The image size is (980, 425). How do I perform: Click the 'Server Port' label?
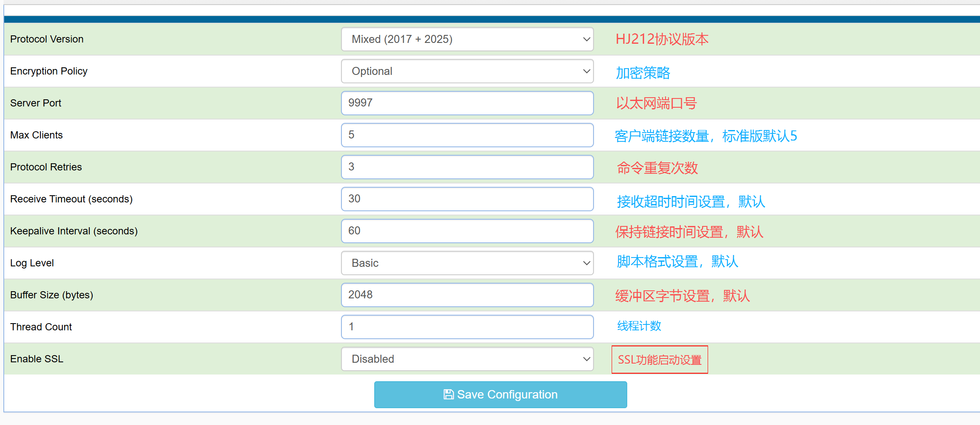click(x=36, y=103)
